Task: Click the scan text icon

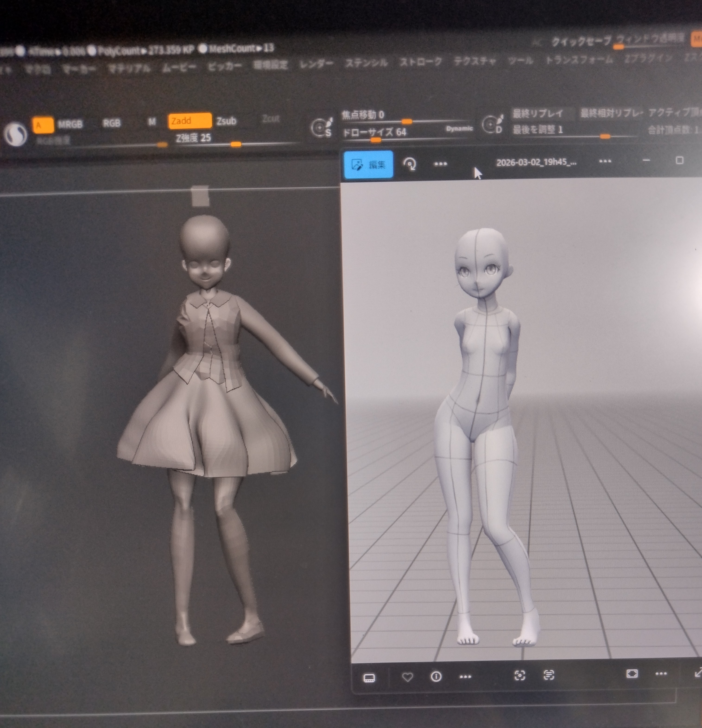Action: (549, 675)
